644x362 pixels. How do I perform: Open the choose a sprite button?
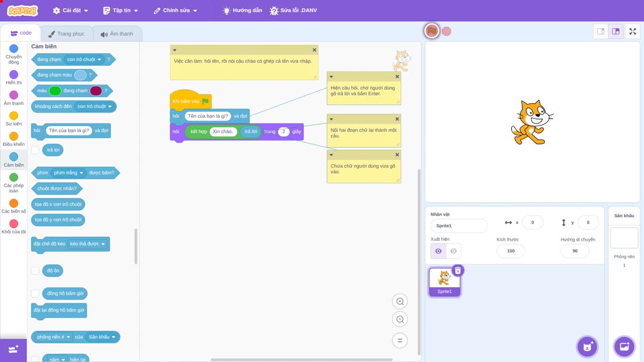[587, 346]
